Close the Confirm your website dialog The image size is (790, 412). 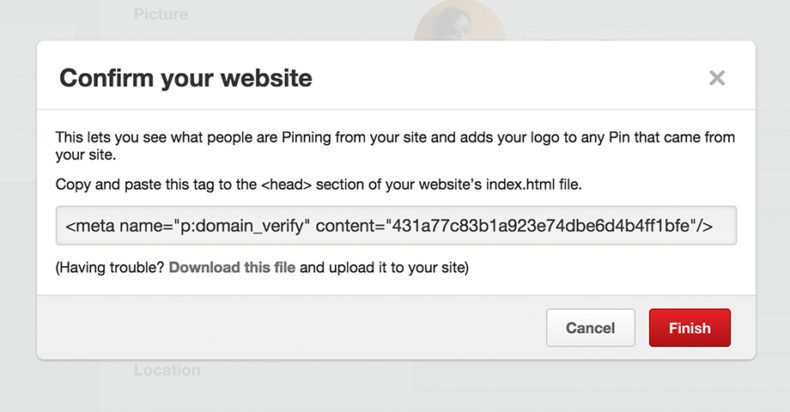click(716, 78)
